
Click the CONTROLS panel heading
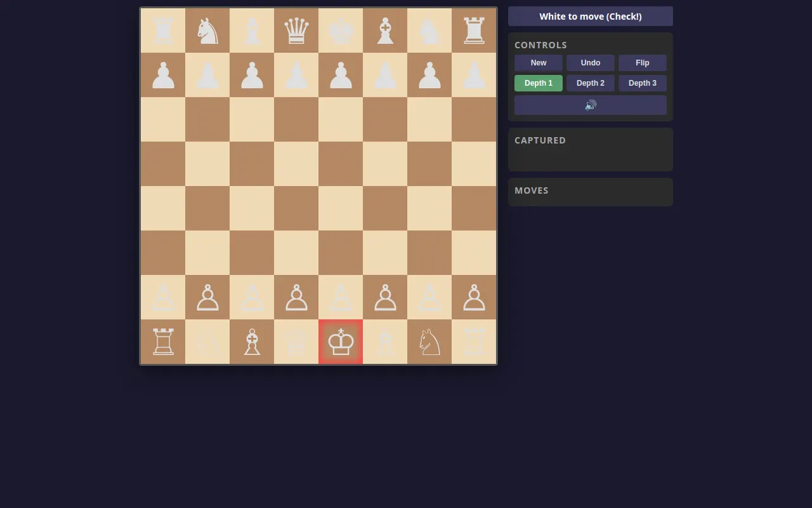541,45
